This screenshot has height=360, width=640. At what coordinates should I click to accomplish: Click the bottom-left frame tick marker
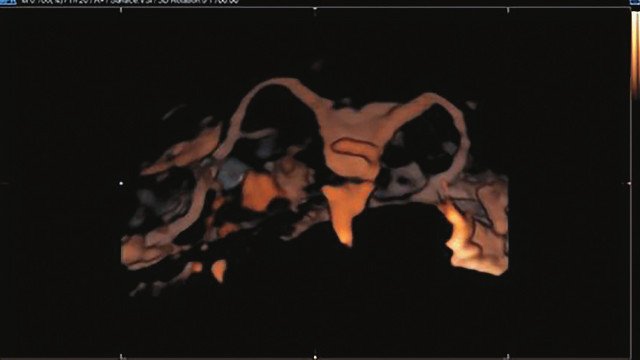121,357
